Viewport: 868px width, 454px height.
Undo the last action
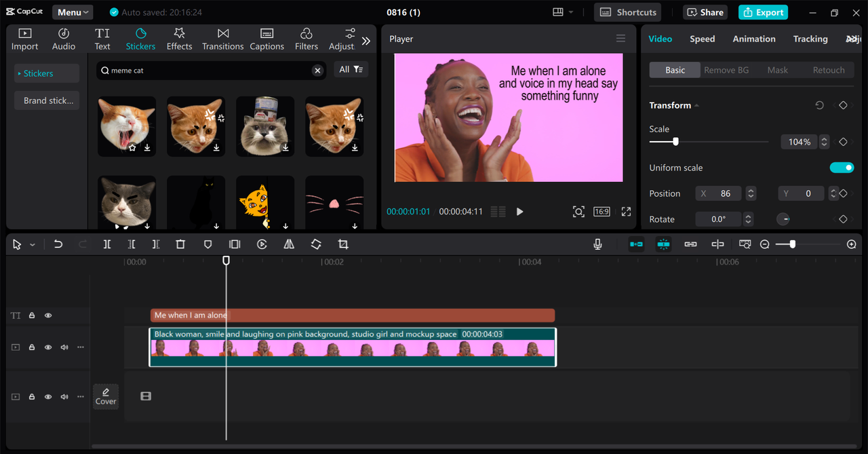coord(58,244)
